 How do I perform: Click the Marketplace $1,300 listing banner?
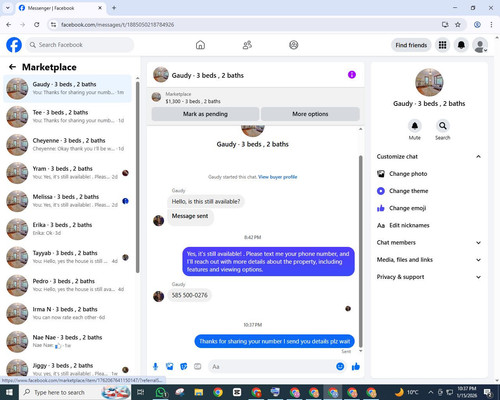tap(256, 98)
